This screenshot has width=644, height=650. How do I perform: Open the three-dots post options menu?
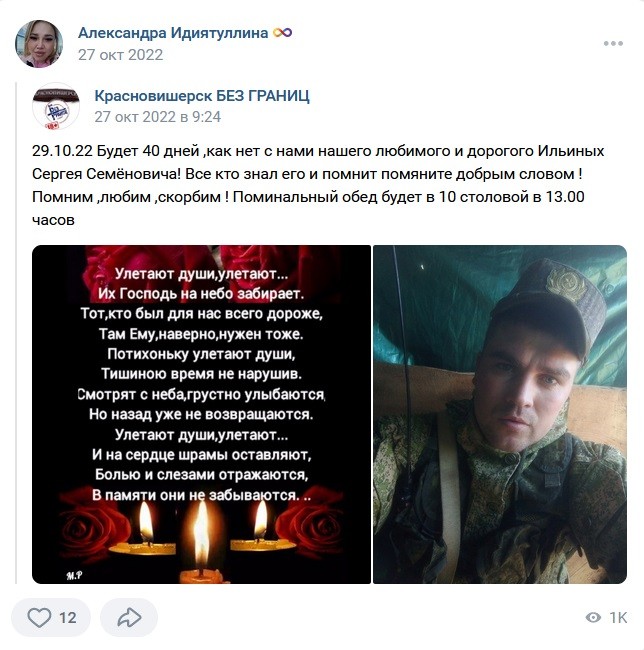pos(613,44)
